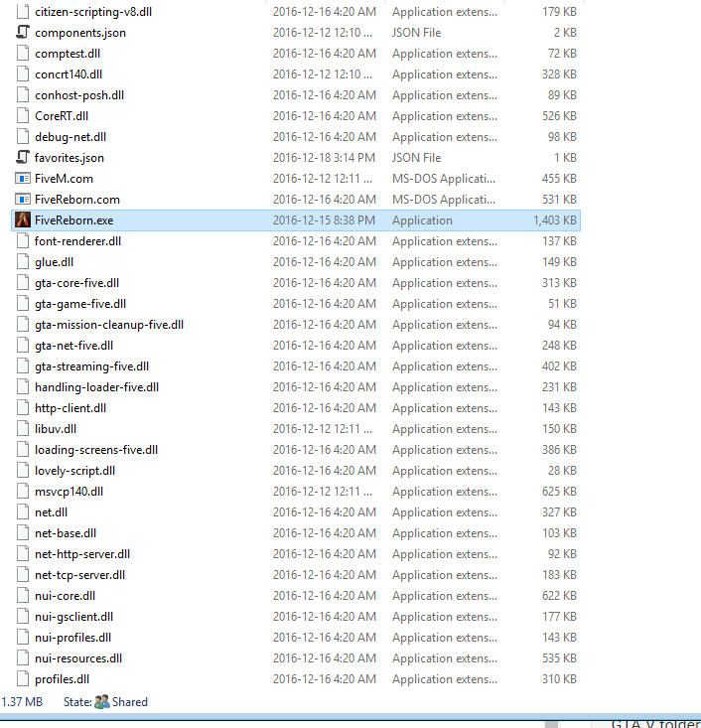Select concrt140.dll in the list

69,74
